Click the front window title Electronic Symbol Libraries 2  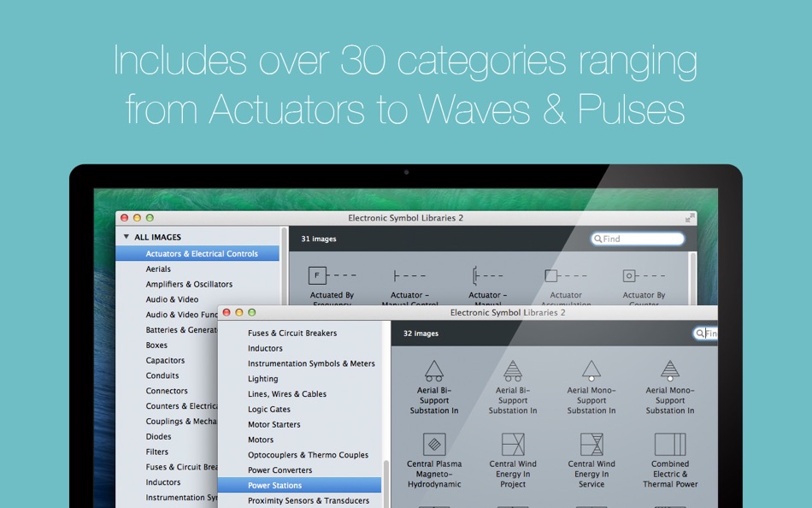(x=508, y=312)
